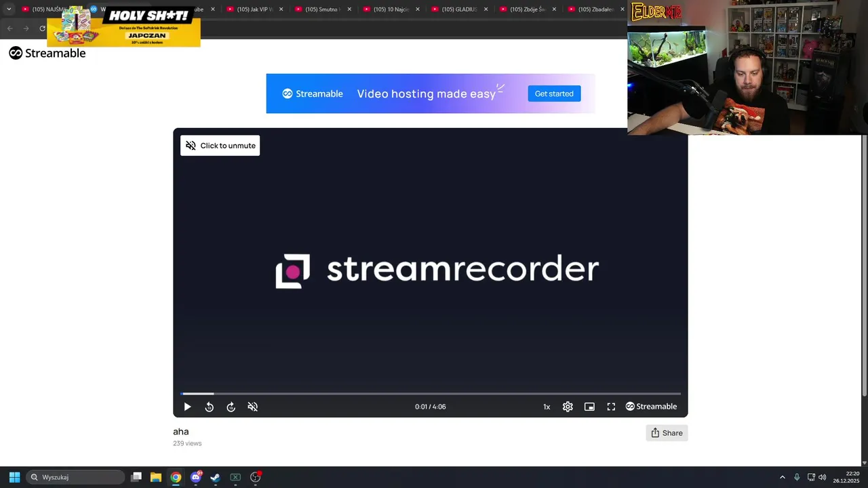
Task: Click the ElderNTR webcam overlay
Action: click(747, 68)
